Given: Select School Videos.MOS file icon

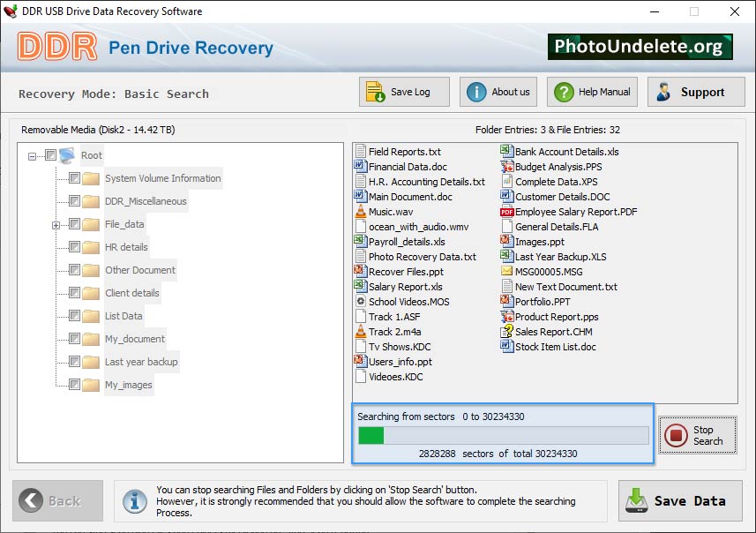Looking at the screenshot, I should (x=360, y=302).
